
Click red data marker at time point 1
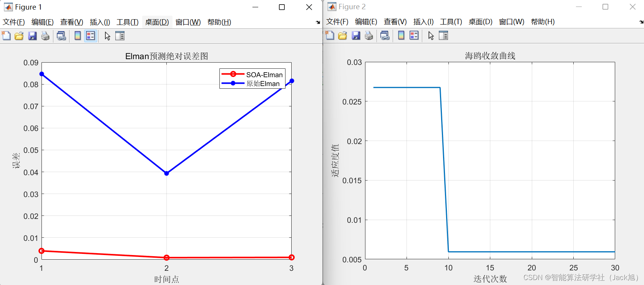[x=41, y=251]
